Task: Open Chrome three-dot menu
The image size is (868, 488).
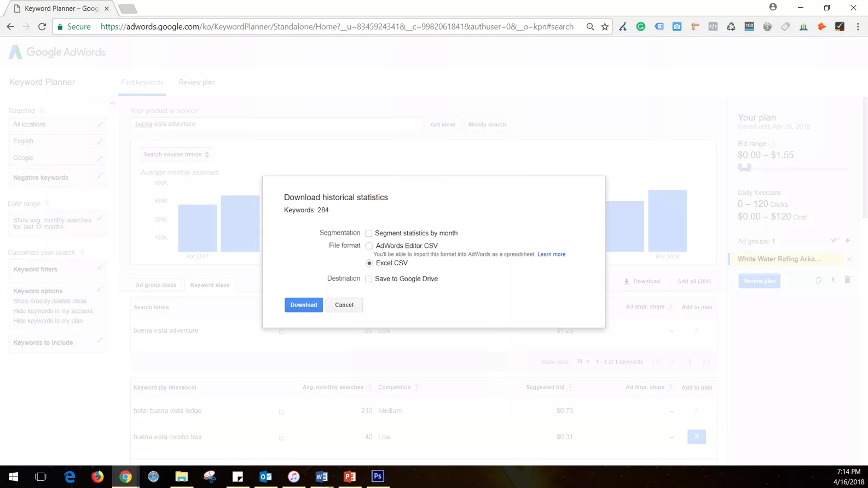Action: [858, 26]
